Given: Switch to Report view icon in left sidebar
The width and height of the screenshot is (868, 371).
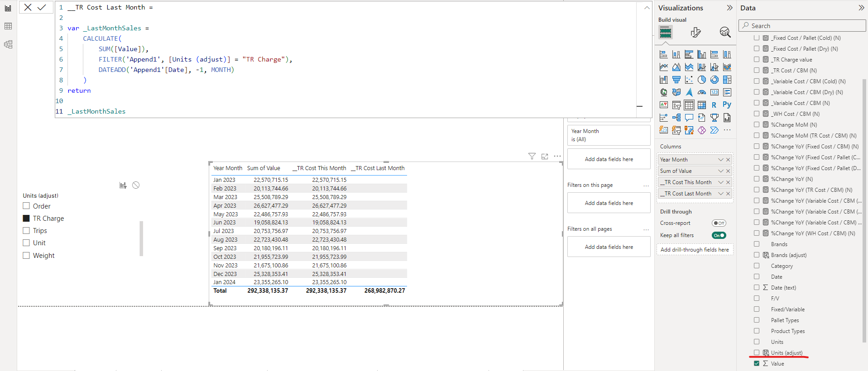Looking at the screenshot, I should point(8,8).
